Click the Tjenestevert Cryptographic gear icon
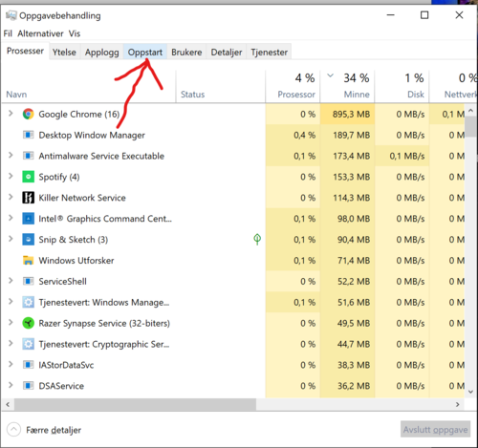 tap(28, 344)
